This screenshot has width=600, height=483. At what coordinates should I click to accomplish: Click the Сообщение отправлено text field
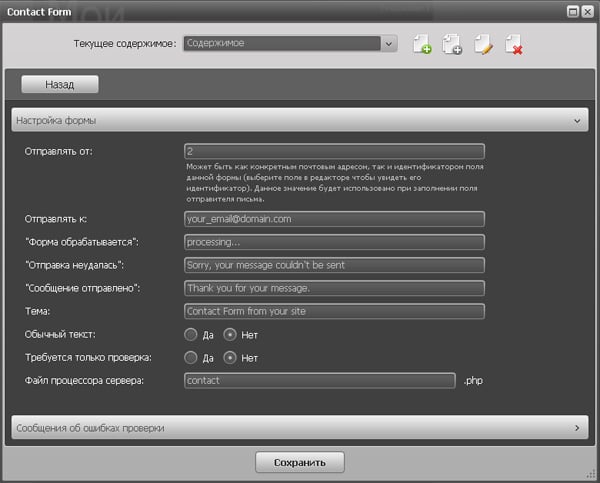tap(334, 288)
